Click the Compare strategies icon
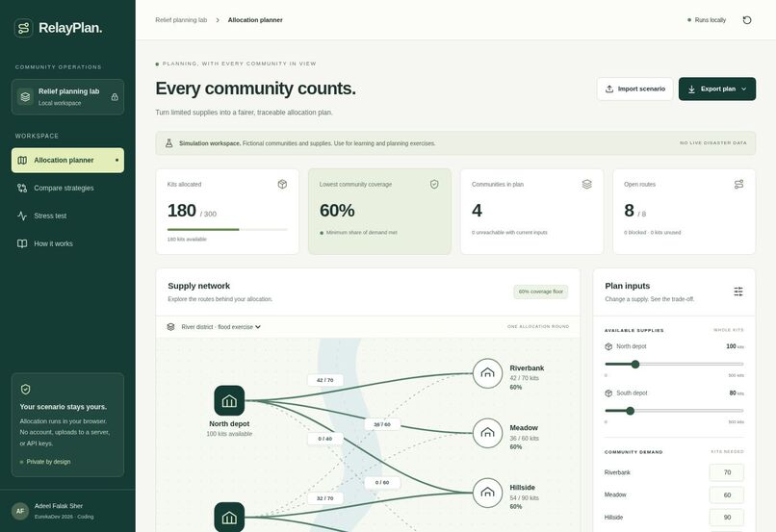The width and height of the screenshot is (776, 532). 22,188
